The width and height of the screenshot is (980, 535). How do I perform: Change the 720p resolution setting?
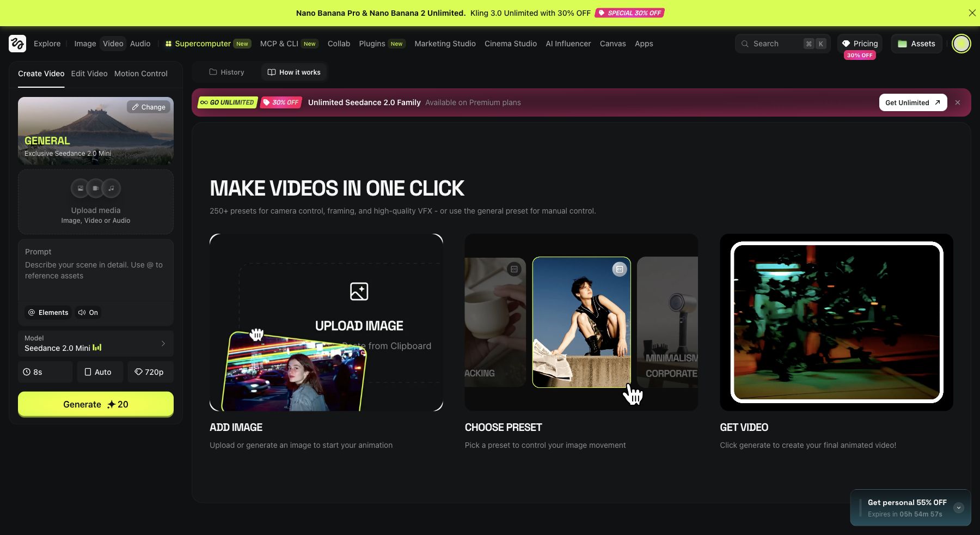(151, 372)
